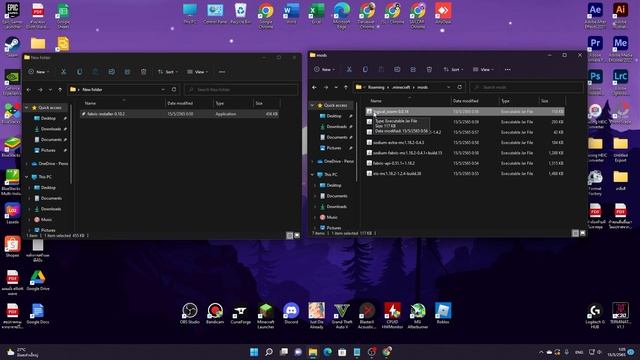Select the iris-mc1.18.2-1.2.4-build.38 jar file
The image size is (640, 360).
pyautogui.click(x=465, y=173)
